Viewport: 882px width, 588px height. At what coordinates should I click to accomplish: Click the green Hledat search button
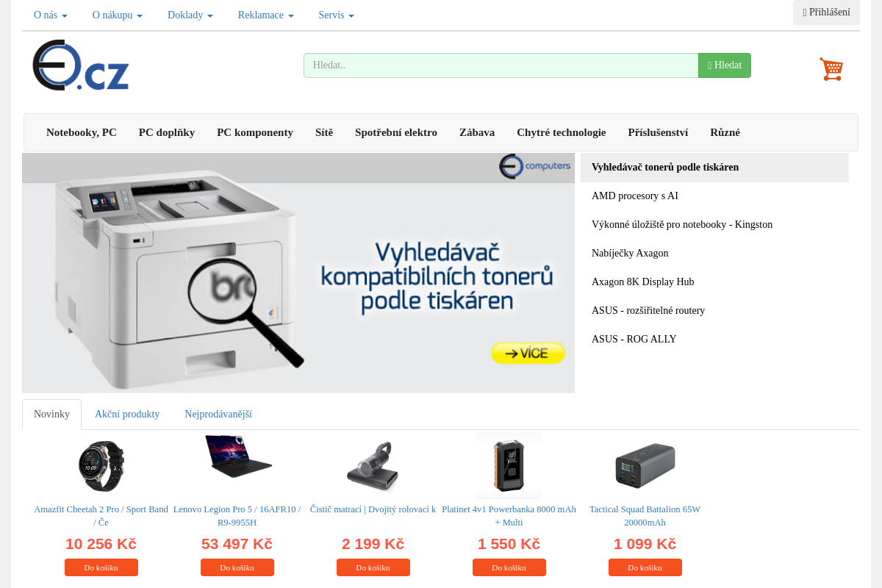725,65
